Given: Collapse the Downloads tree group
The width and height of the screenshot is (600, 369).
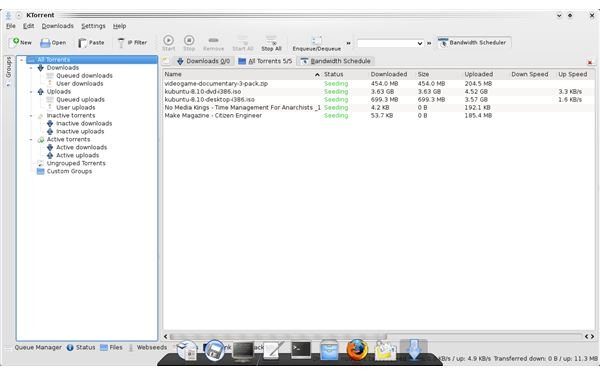Looking at the screenshot, I should click(31, 68).
